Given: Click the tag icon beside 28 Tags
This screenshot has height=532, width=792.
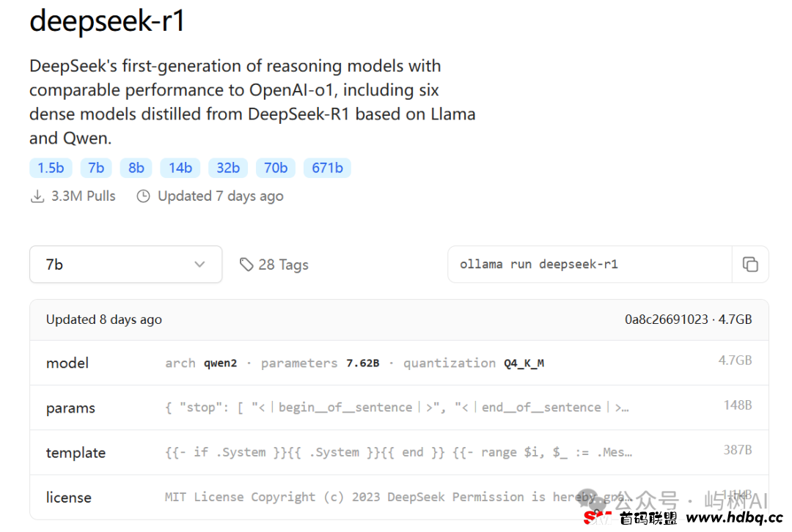Looking at the screenshot, I should coord(246,265).
